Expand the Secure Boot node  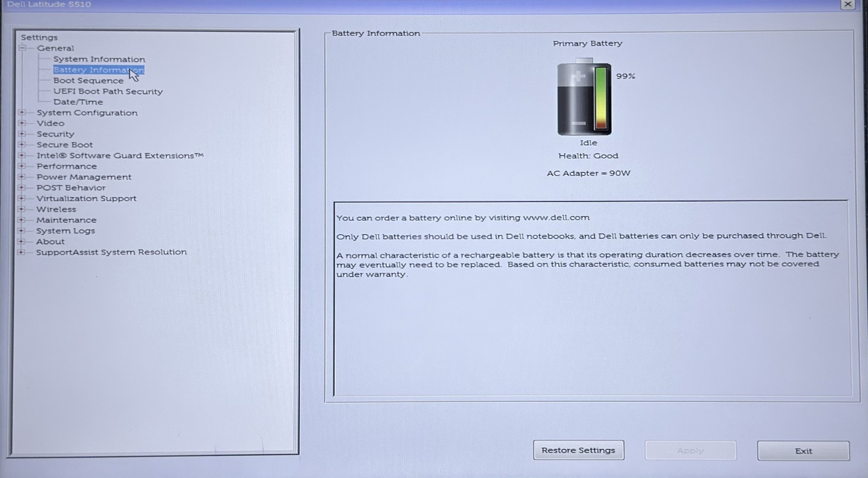tap(22, 145)
